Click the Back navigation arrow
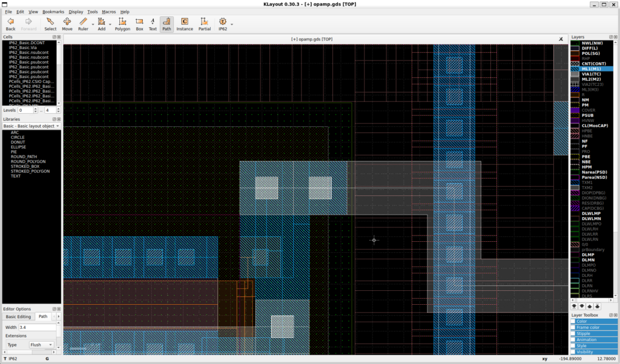 tap(10, 24)
